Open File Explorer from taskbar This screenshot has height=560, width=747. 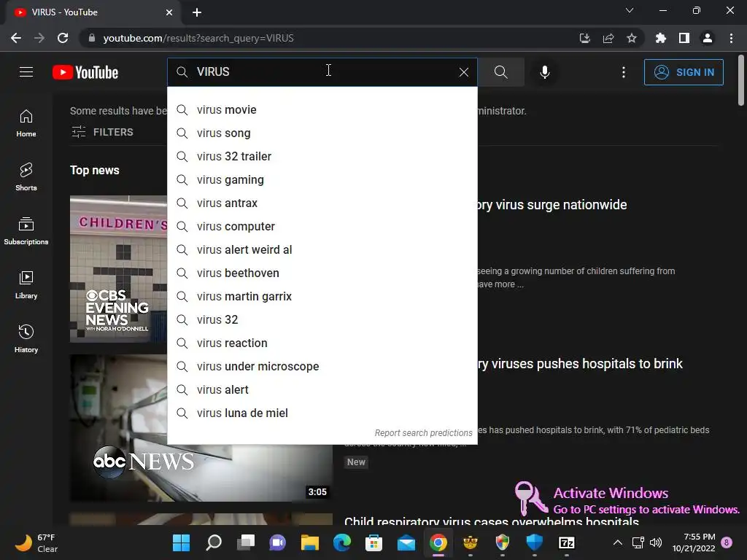(309, 542)
